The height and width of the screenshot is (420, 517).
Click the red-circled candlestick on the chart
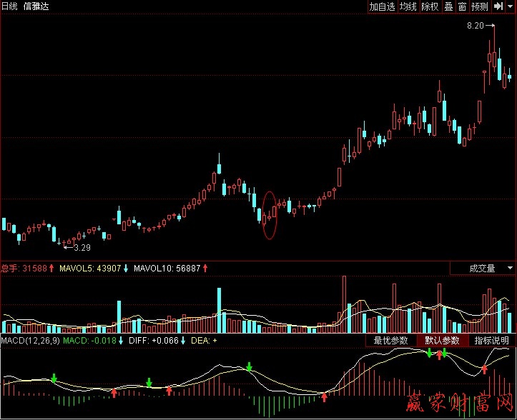(270, 215)
